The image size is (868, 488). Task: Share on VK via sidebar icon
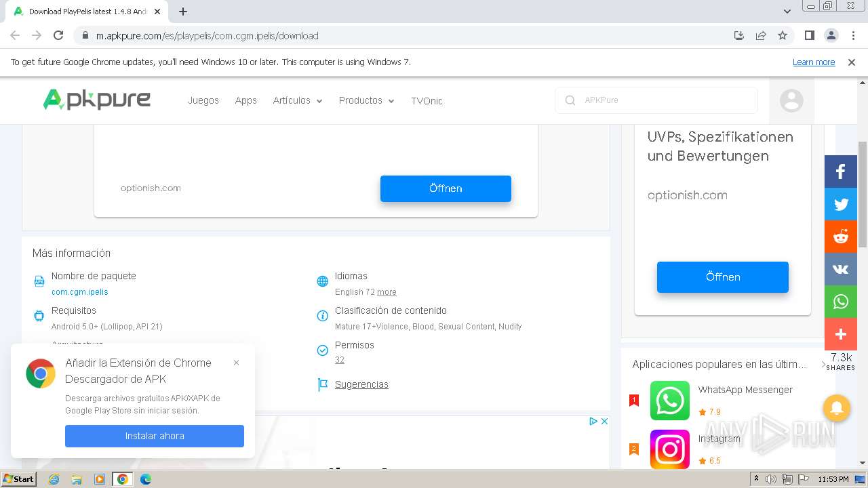(x=840, y=269)
